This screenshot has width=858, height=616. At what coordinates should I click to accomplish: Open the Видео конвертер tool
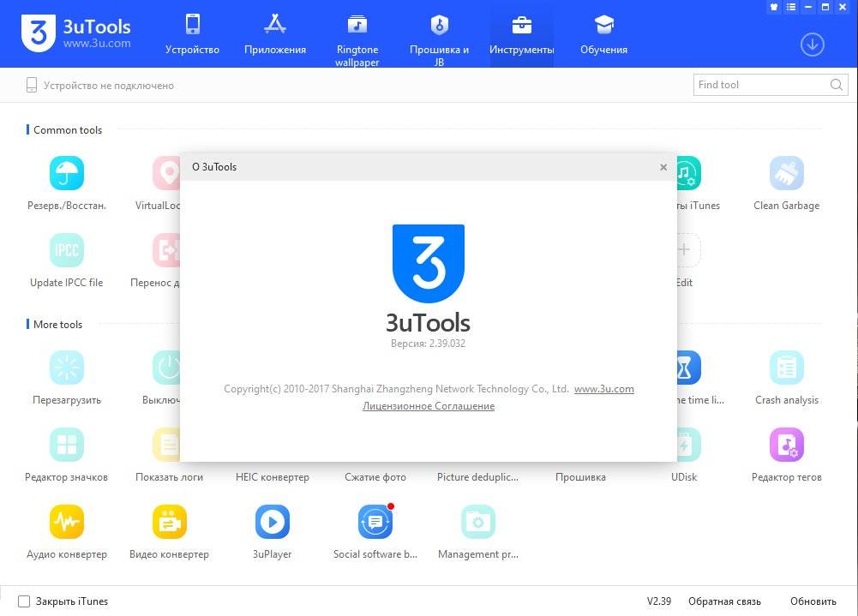pos(169,522)
